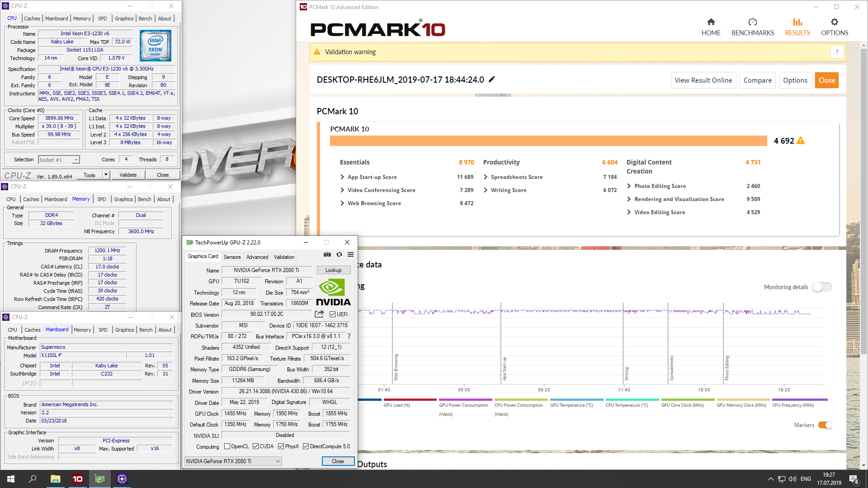This screenshot has width=868, height=488.
Task: Open the RESULTS bar chart icon
Action: click(797, 22)
